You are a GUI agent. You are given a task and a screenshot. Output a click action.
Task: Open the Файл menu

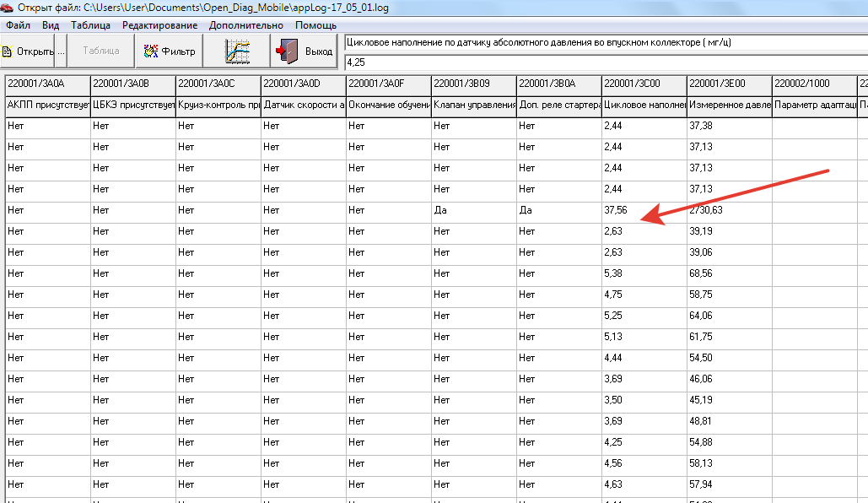18,25
